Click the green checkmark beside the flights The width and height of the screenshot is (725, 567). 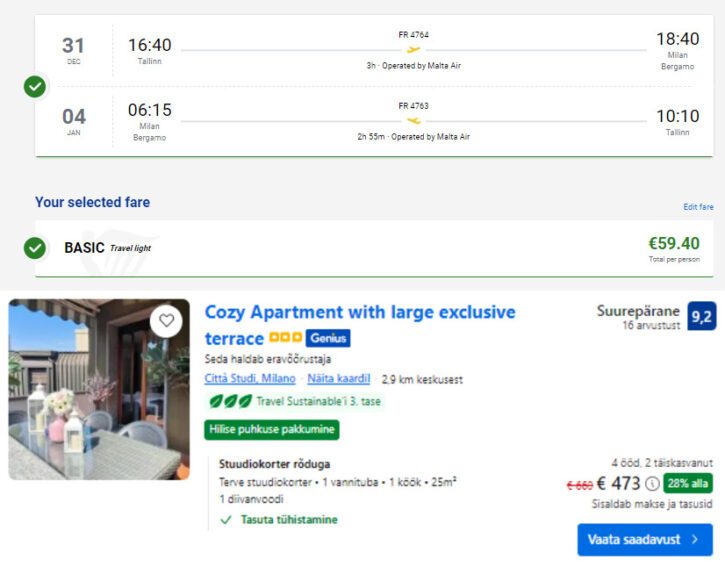coord(35,86)
